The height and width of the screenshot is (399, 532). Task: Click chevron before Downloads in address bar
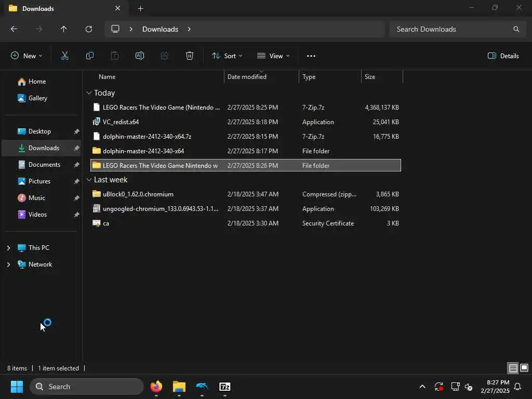pyautogui.click(x=131, y=29)
